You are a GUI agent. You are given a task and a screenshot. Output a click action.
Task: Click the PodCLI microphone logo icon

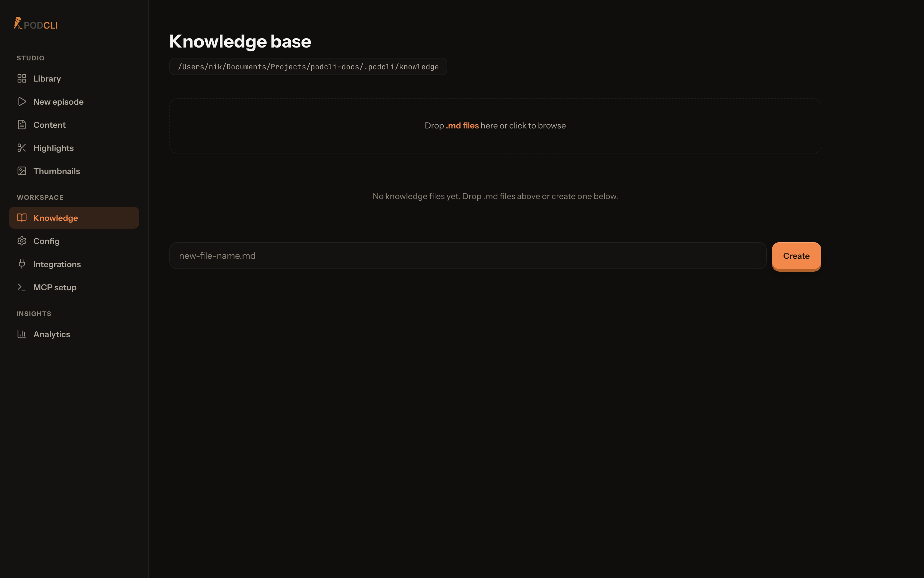point(18,23)
